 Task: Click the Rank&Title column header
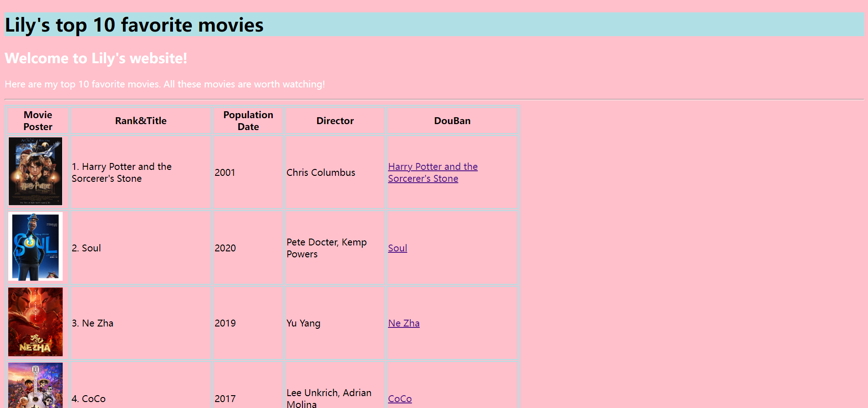141,121
